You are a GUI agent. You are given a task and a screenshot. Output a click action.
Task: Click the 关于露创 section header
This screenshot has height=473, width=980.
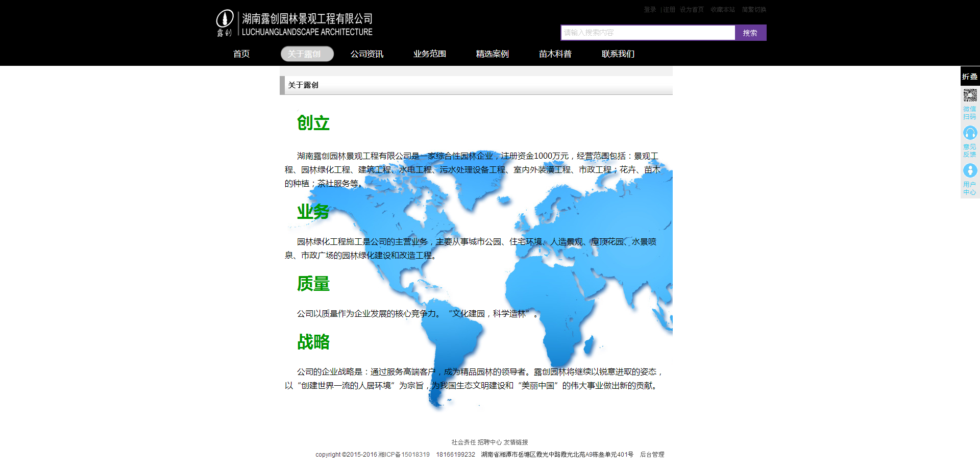coord(303,85)
